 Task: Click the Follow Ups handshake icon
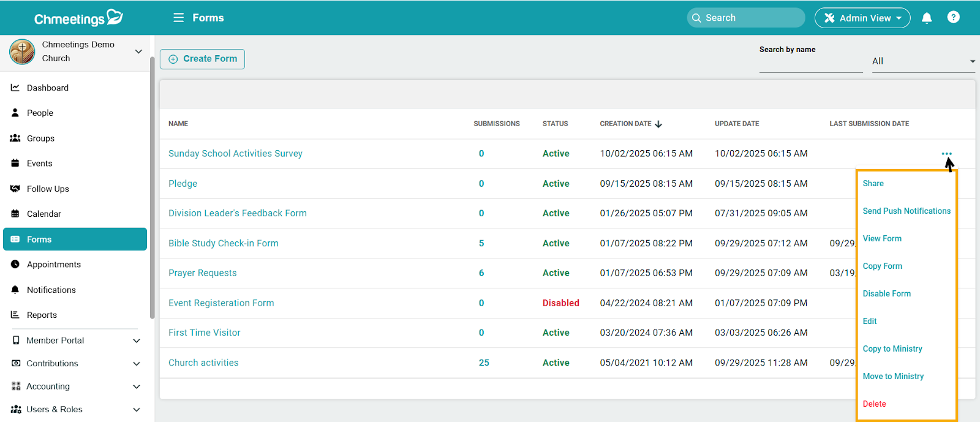tap(15, 189)
